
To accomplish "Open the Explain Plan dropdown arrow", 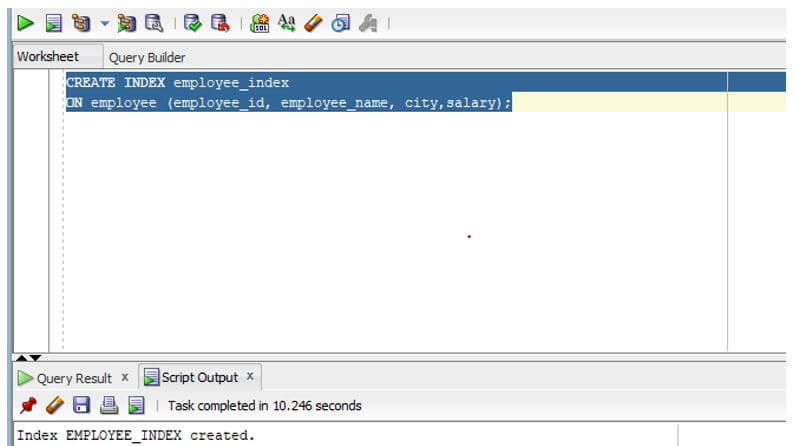I will (104, 23).
